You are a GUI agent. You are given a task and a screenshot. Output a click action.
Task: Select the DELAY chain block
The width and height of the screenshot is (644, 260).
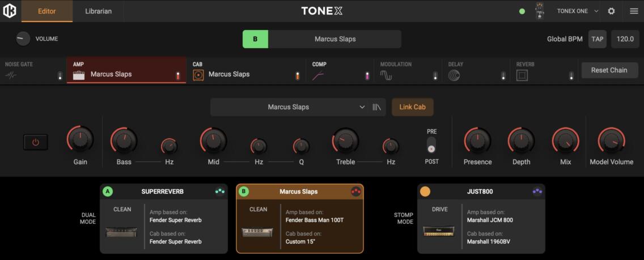coord(476,70)
